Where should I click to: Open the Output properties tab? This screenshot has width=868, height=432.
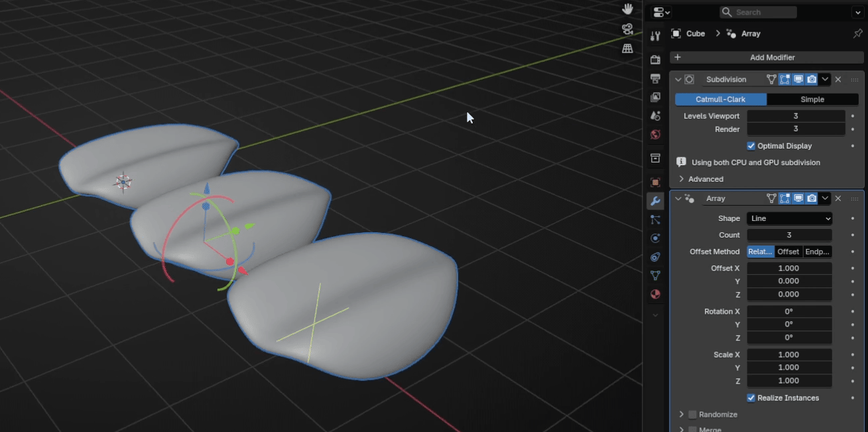click(x=655, y=78)
